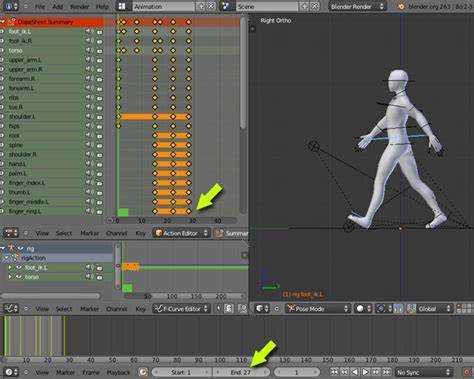Image resolution: width=474 pixels, height=379 pixels.
Task: Lock the torso channel in dope sheet
Action: [x=99, y=51]
